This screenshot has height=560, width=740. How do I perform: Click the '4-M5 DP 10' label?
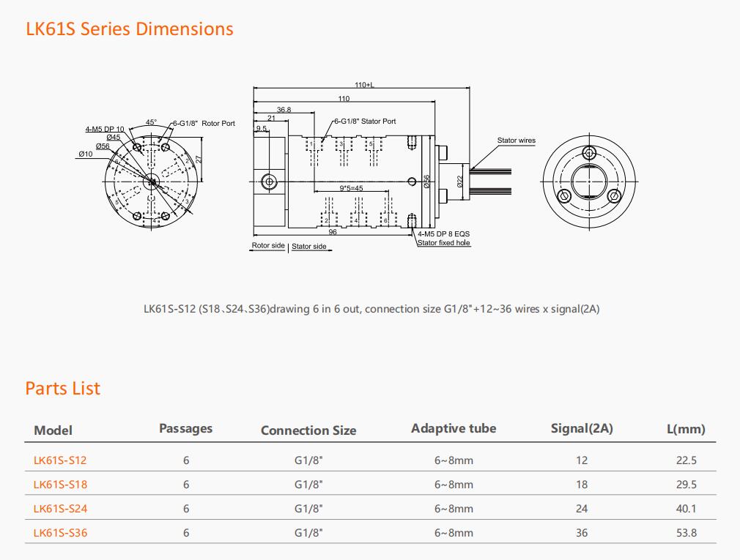tap(105, 129)
